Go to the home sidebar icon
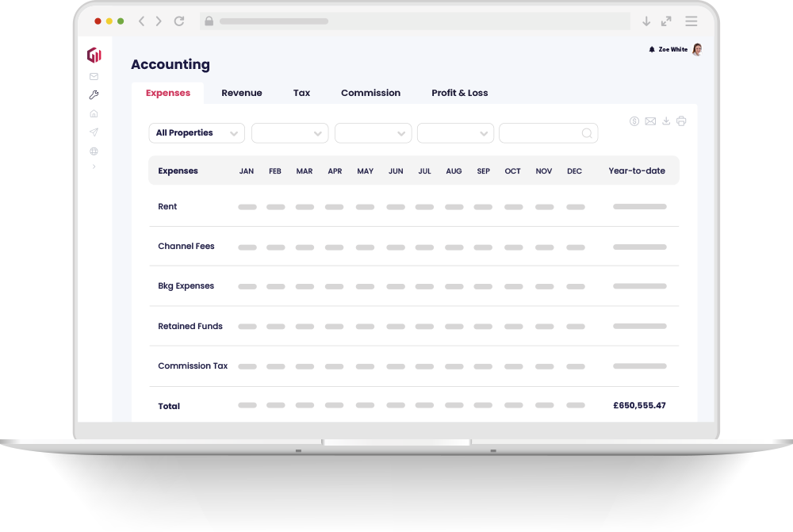Viewport: 793px width, 532px height. click(x=94, y=113)
